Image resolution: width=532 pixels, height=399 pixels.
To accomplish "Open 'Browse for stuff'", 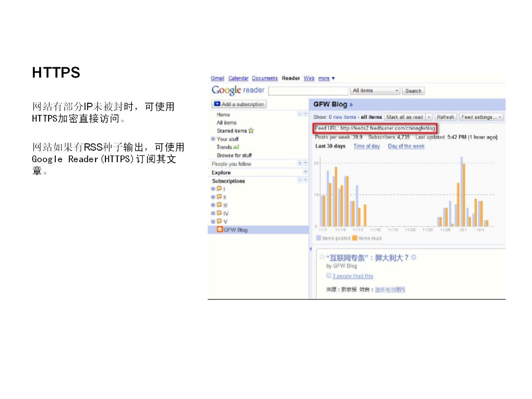I will point(234,156).
